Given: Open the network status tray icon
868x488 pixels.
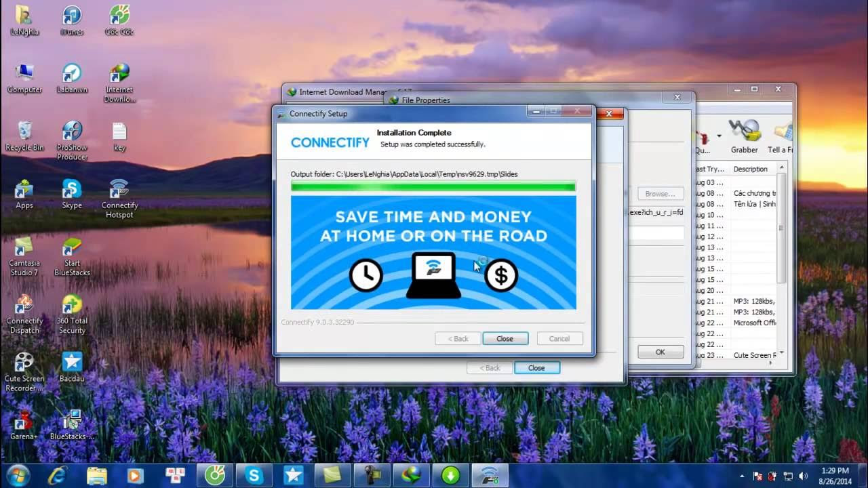Looking at the screenshot, I should 788,476.
